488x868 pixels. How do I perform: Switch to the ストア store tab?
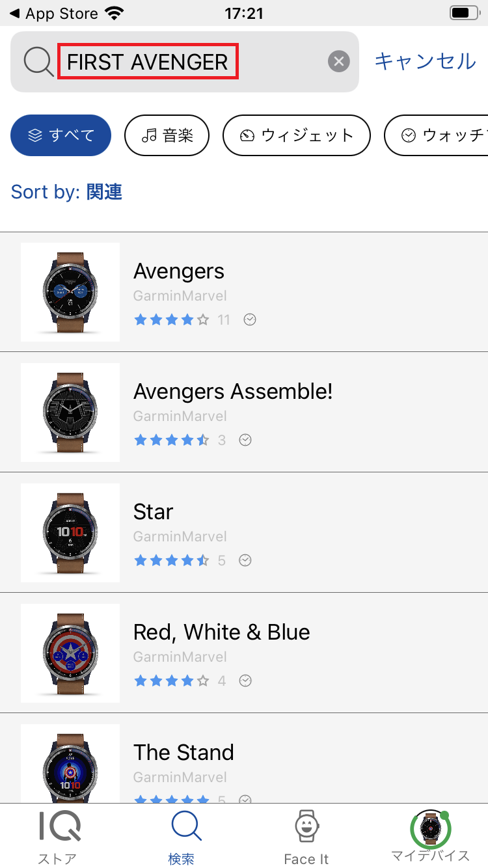click(x=57, y=838)
